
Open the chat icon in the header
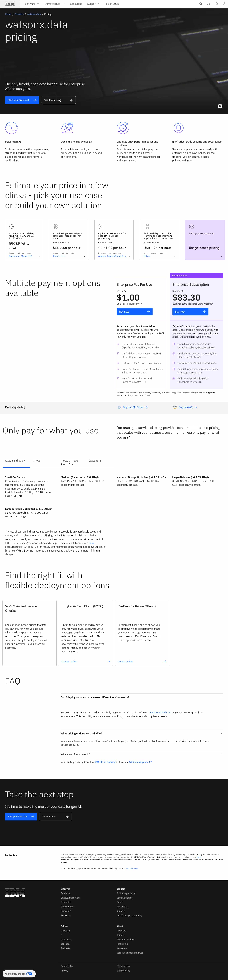pyautogui.click(x=208, y=4)
